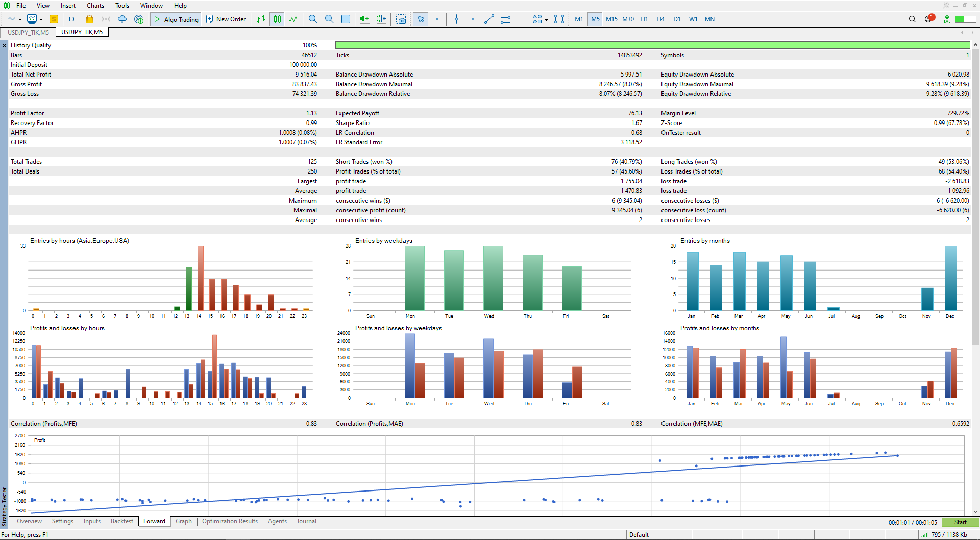Image resolution: width=980 pixels, height=540 pixels.
Task: Zoom out on the chart
Action: click(329, 19)
